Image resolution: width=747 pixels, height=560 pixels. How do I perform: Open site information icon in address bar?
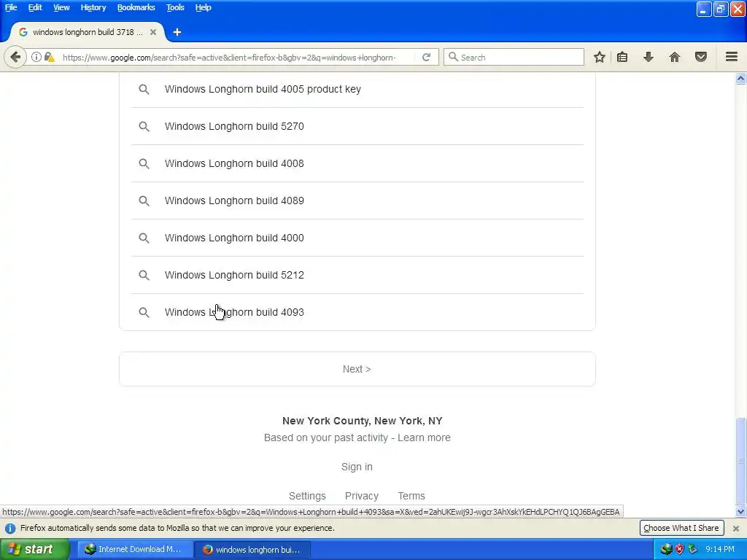point(36,57)
